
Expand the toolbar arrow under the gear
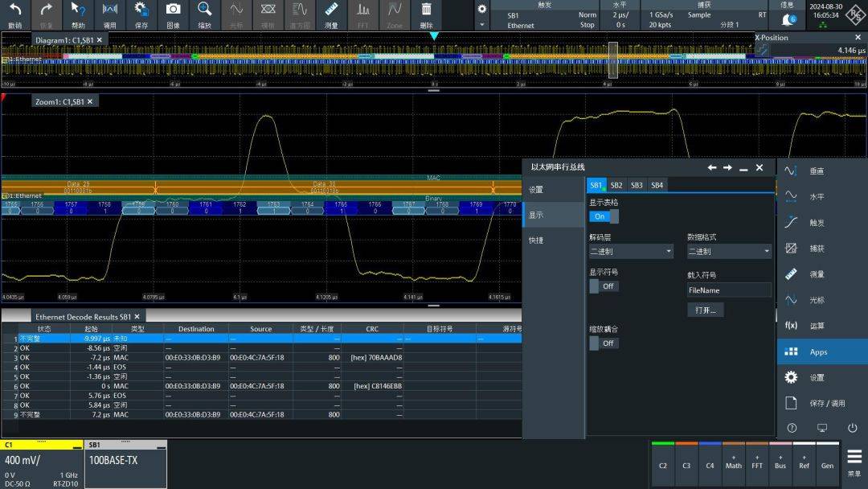(x=481, y=25)
